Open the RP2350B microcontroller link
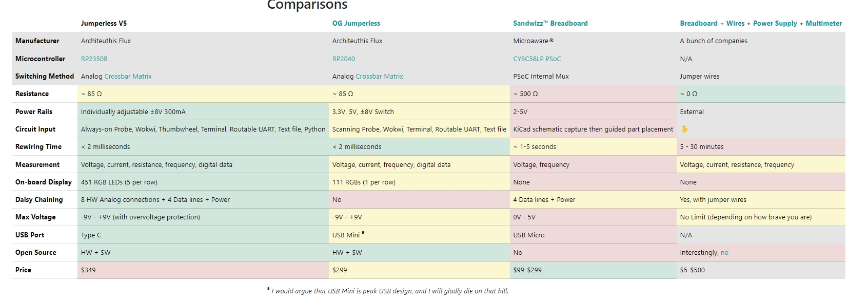This screenshot has height=299, width=868. coord(94,59)
